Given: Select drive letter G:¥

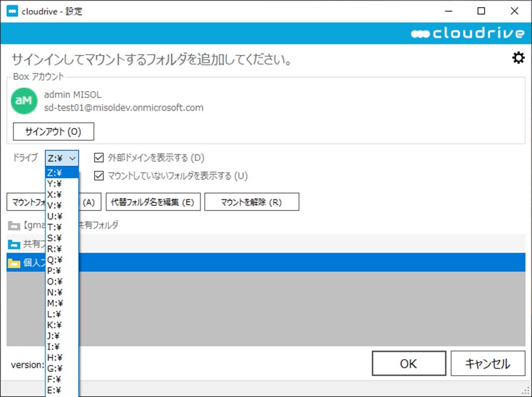Looking at the screenshot, I should click(61, 369).
